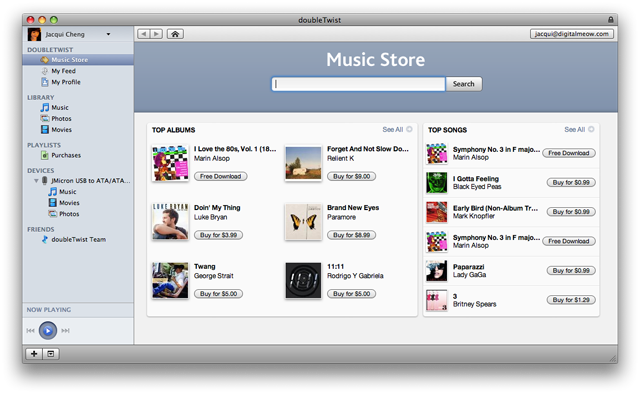Click the Play button in Now Playing
640x394 pixels.
click(48, 331)
